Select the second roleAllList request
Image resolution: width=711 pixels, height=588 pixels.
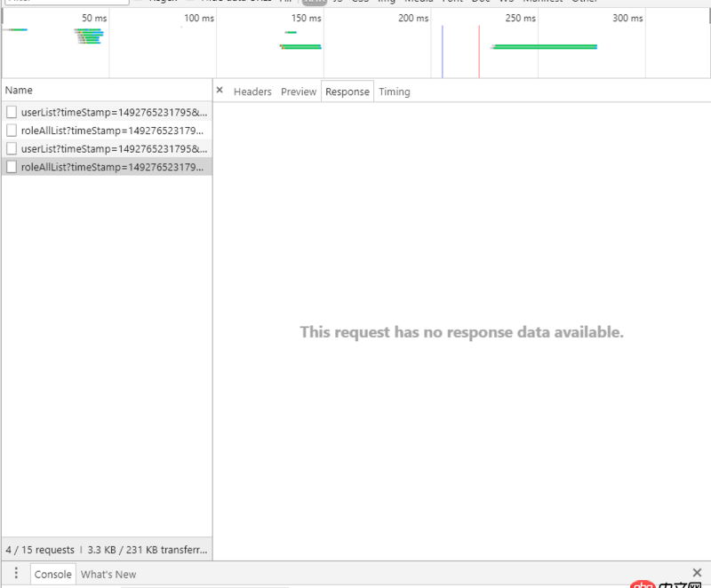pos(107,167)
